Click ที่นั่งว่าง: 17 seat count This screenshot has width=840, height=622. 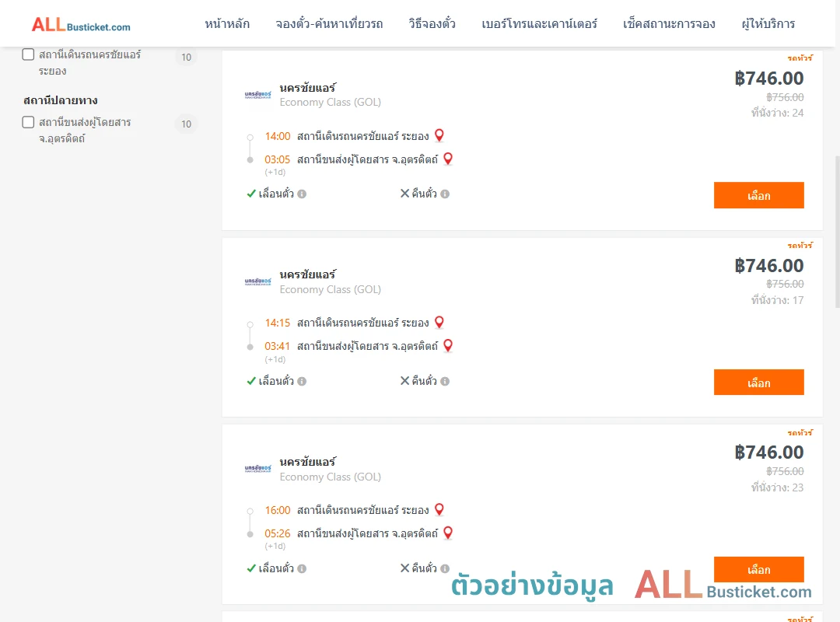pyautogui.click(x=777, y=300)
